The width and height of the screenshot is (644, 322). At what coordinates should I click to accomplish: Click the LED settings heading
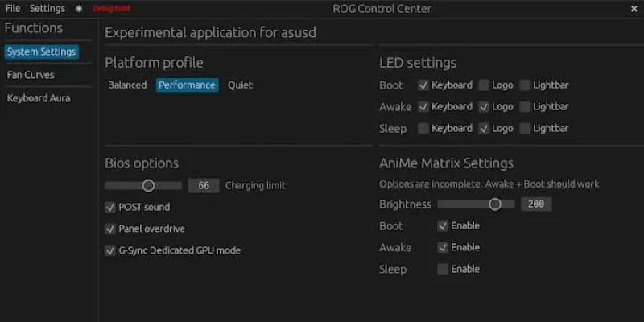click(x=418, y=63)
